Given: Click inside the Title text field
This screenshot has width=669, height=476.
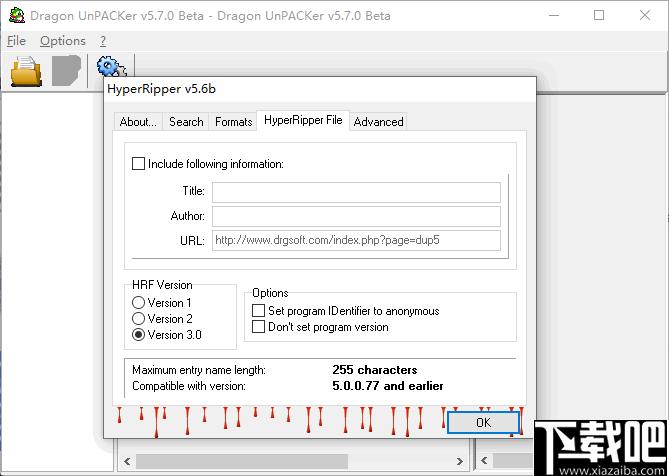Looking at the screenshot, I should [356, 192].
